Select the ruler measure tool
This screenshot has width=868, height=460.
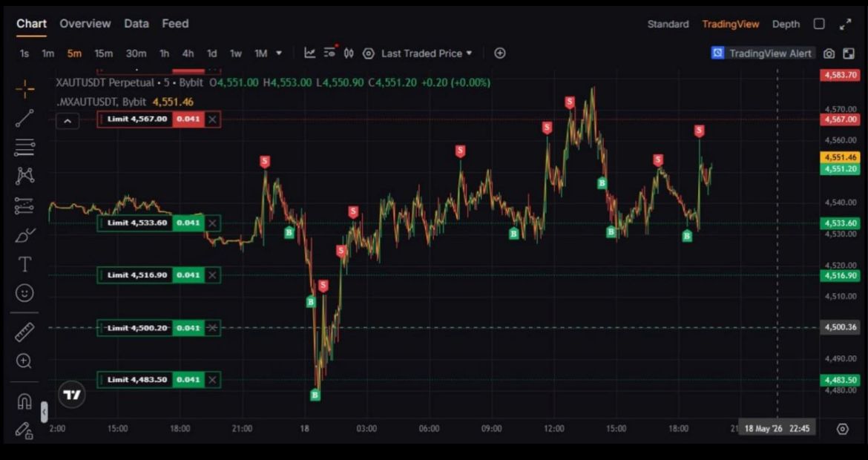24,332
